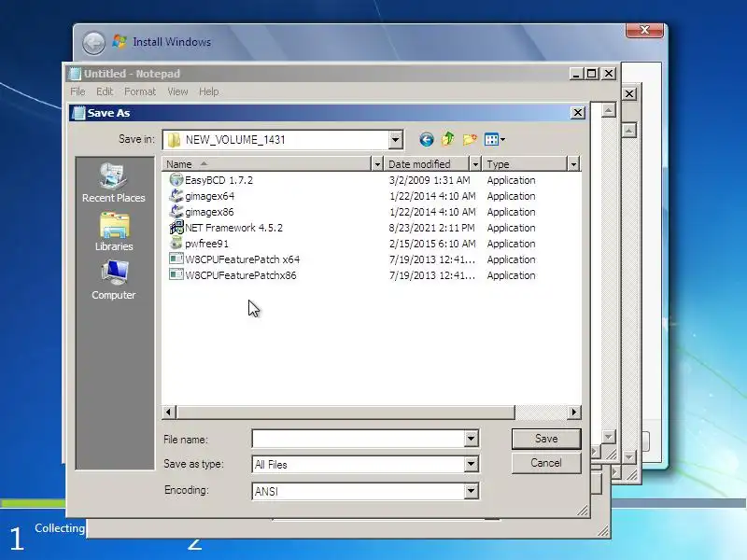Close the Save As dialog
The height and width of the screenshot is (560, 747).
click(577, 113)
